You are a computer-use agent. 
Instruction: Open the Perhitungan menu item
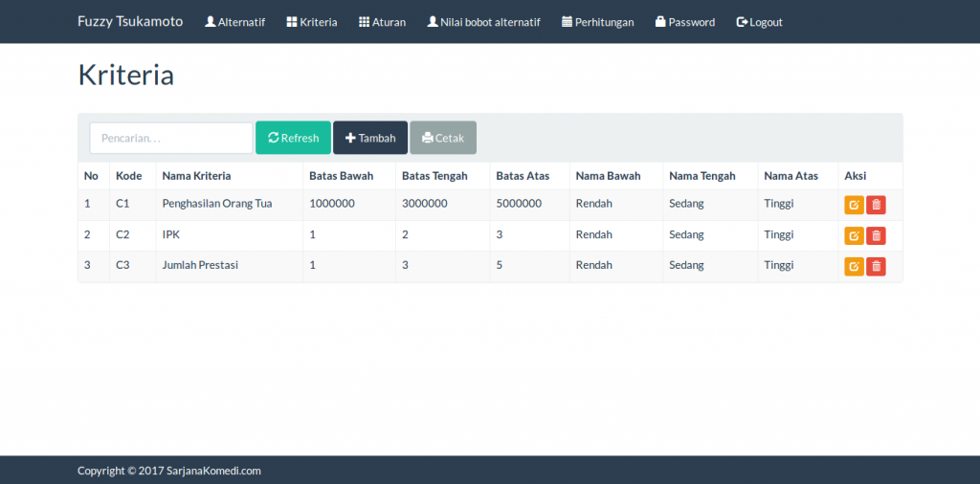point(597,22)
